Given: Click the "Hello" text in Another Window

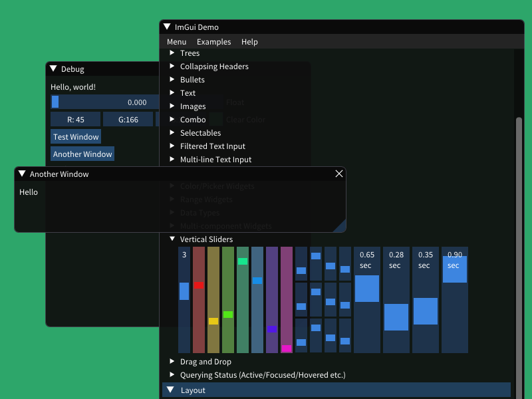Looking at the screenshot, I should (29, 192).
